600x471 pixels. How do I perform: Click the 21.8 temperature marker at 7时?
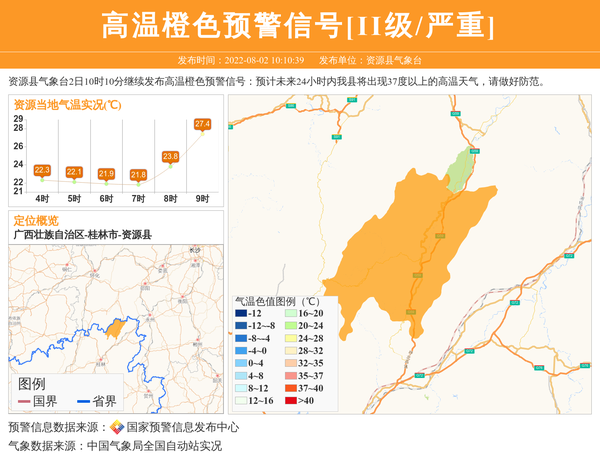pos(138,175)
